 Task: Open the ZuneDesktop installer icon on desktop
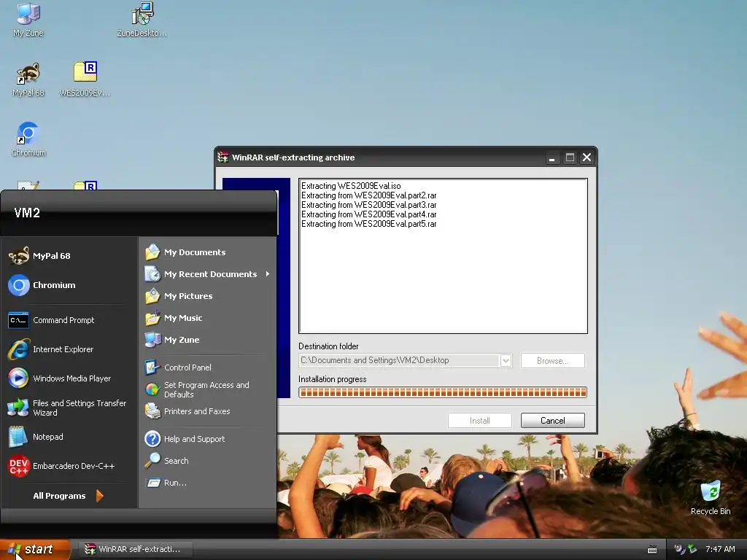click(142, 20)
